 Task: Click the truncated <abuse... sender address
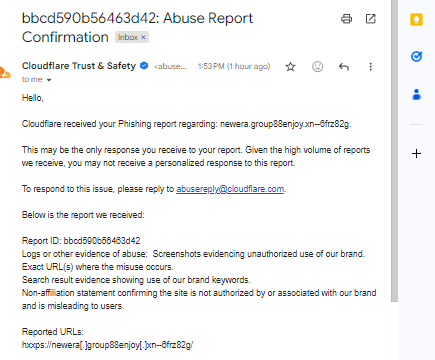[170, 66]
